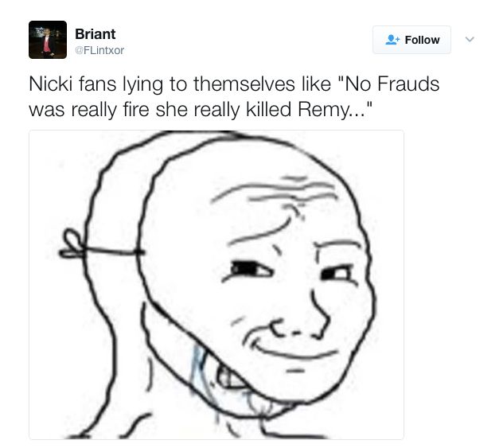Viewport: 503px width, 448px height.
Task: Click the word "Follow" label
Action: tap(422, 40)
